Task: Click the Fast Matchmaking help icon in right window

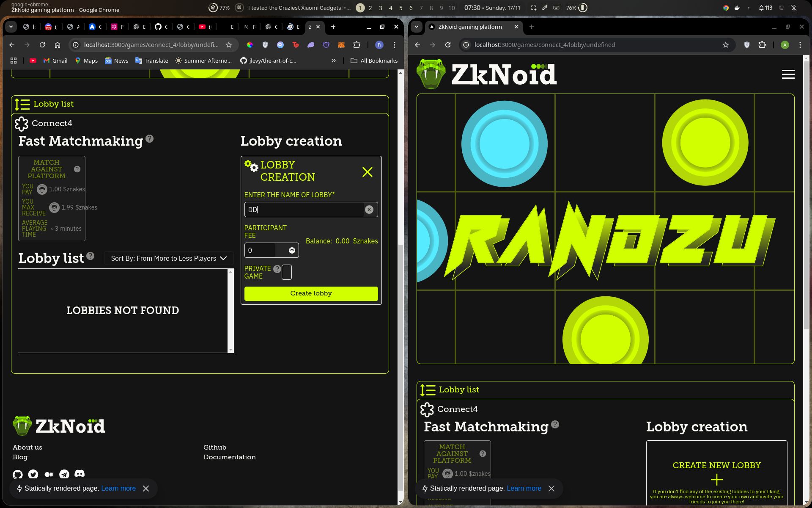Action: pos(555,424)
